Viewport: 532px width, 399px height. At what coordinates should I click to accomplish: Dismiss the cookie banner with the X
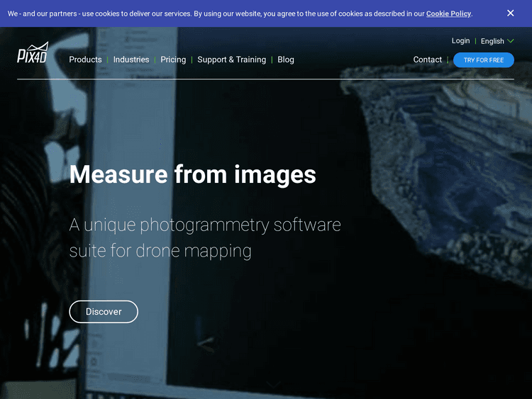click(510, 13)
